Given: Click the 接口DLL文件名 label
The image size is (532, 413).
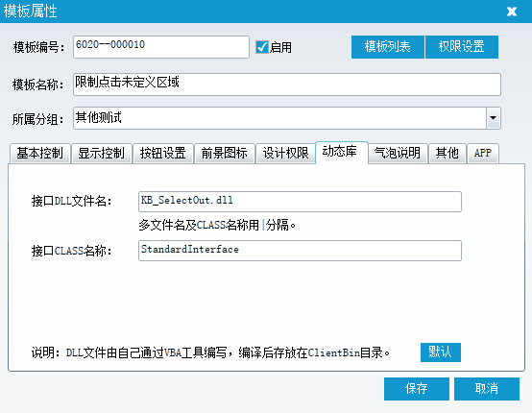Looking at the screenshot, I should click(71, 201).
